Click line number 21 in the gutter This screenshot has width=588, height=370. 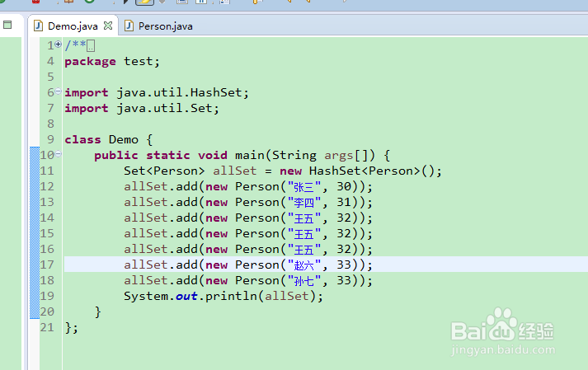click(47, 328)
